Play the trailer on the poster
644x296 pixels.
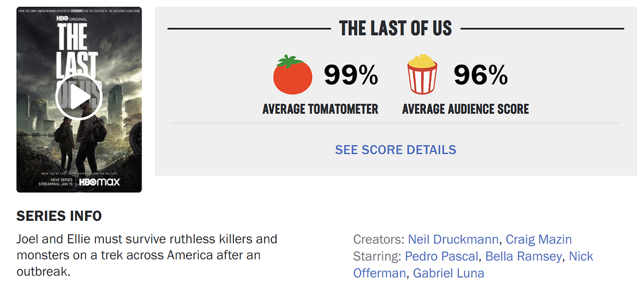79,97
